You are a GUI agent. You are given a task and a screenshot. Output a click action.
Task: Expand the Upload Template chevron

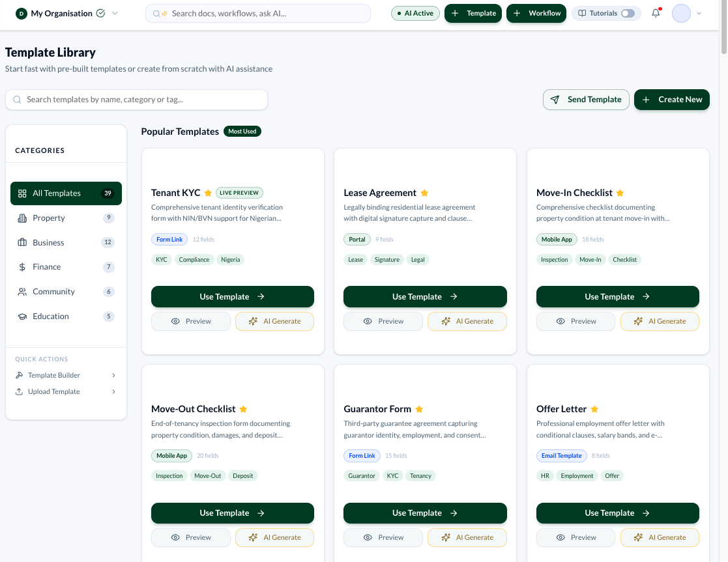114,391
